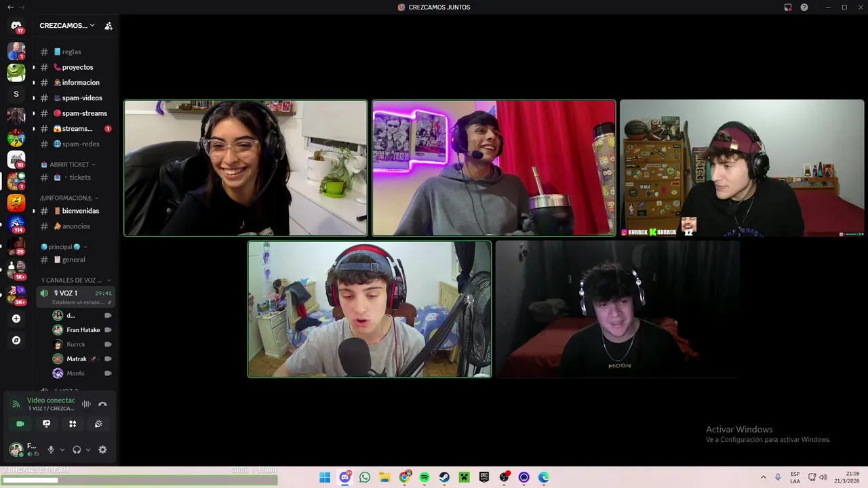868x488 pixels.
Task: Open system volume tray icon
Action: click(x=823, y=477)
